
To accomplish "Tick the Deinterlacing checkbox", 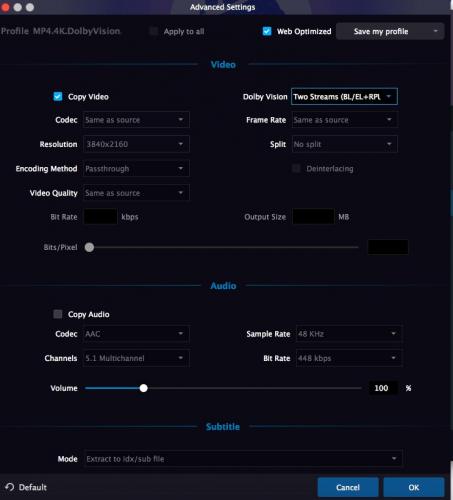I will 296,168.
